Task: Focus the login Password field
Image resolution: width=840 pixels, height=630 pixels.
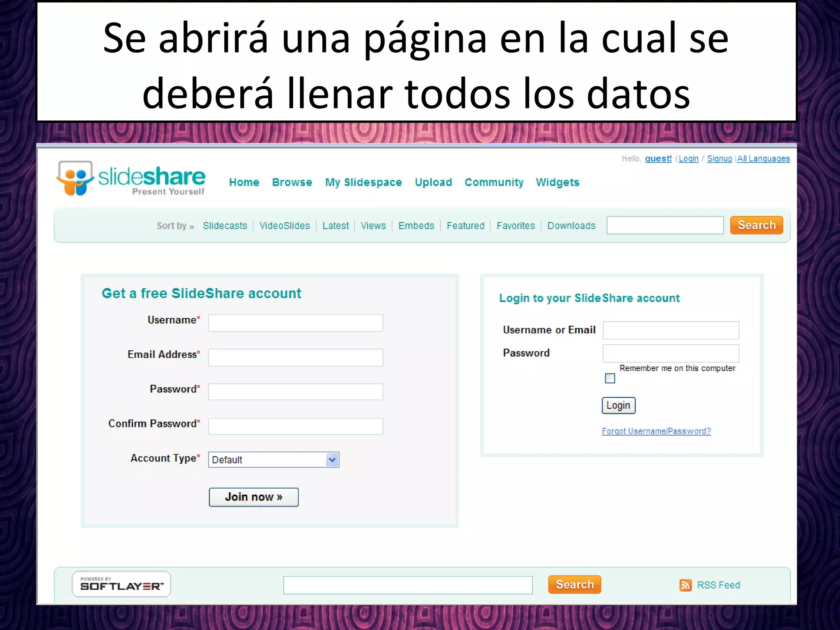Action: point(671,353)
